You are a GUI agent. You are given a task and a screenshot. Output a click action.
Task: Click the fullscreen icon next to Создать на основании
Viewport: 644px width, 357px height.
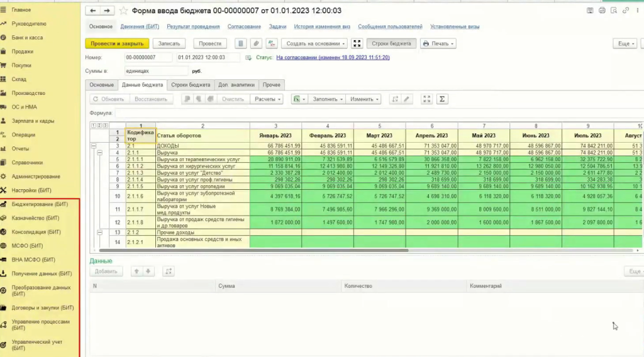coord(357,43)
